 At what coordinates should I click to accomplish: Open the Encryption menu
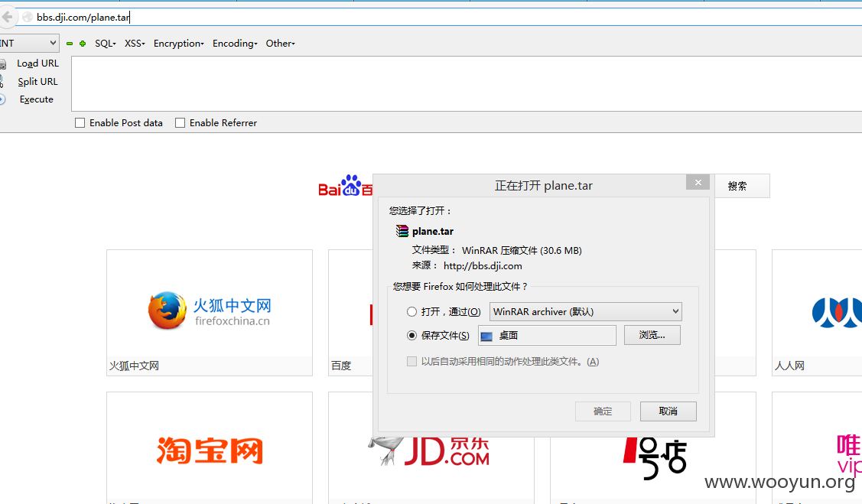coord(179,44)
